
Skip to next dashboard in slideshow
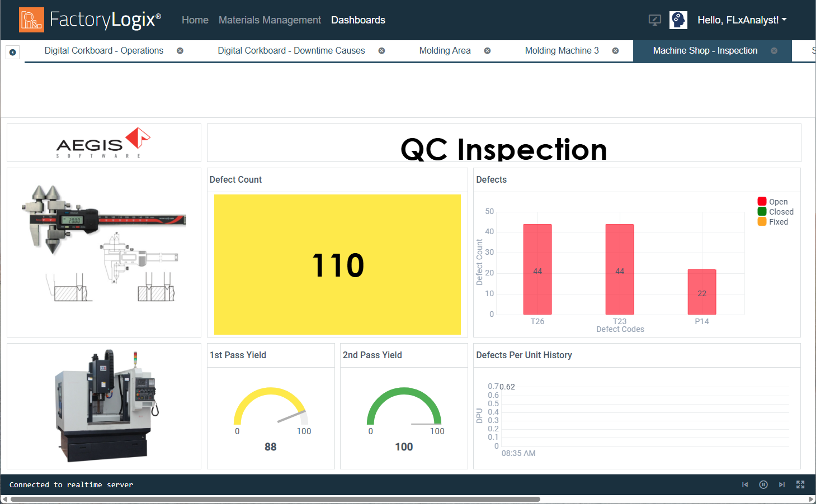(x=782, y=484)
